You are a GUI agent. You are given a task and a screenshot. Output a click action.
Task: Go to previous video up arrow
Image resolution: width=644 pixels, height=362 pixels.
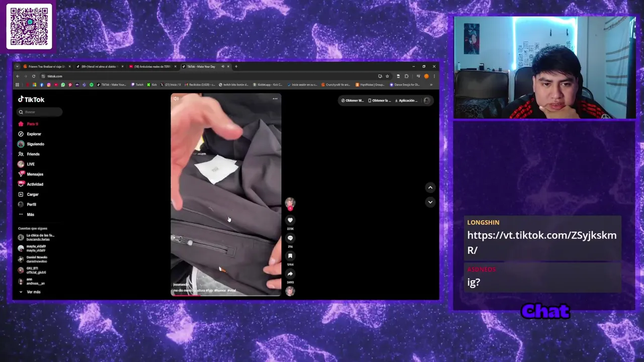(x=430, y=188)
